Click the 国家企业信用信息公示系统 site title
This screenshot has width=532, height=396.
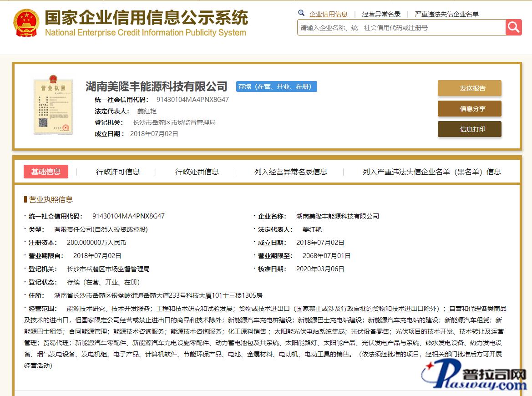(146, 18)
